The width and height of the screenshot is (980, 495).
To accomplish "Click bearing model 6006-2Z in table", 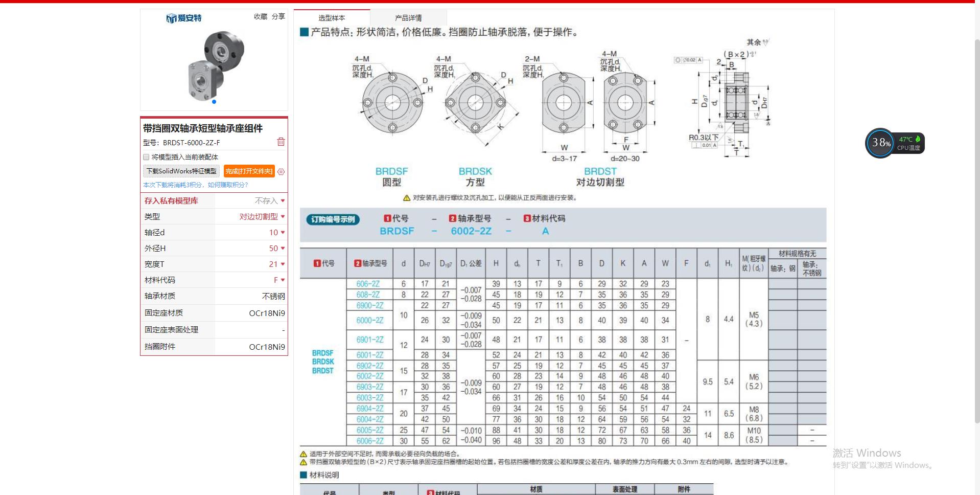I will [x=370, y=441].
